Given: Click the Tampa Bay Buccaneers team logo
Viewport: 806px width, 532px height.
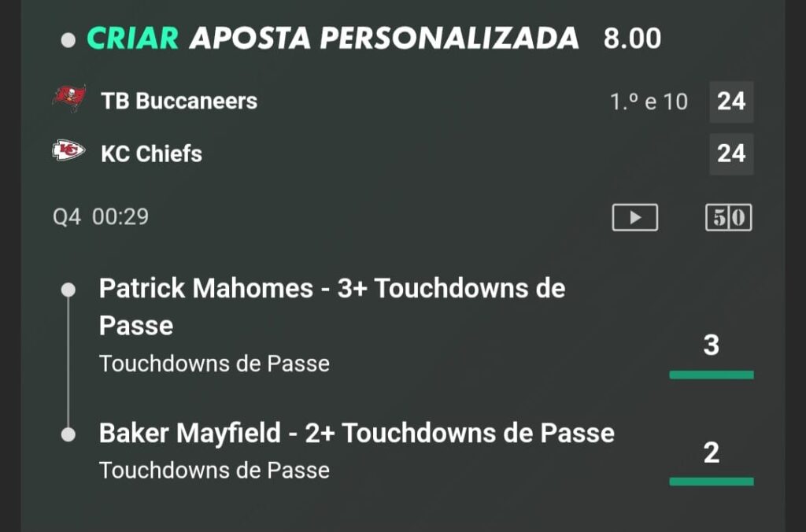Looking at the screenshot, I should point(69,98).
